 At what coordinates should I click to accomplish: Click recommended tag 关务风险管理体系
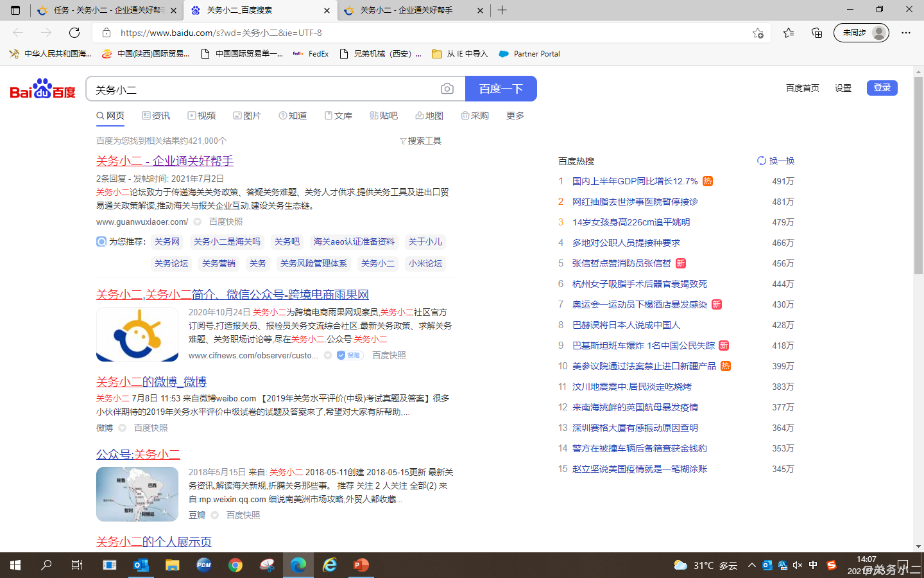point(314,264)
